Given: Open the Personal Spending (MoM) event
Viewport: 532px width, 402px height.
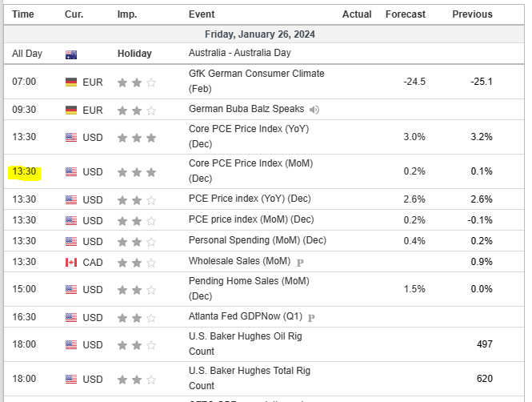Looking at the screenshot, I should click(258, 240).
